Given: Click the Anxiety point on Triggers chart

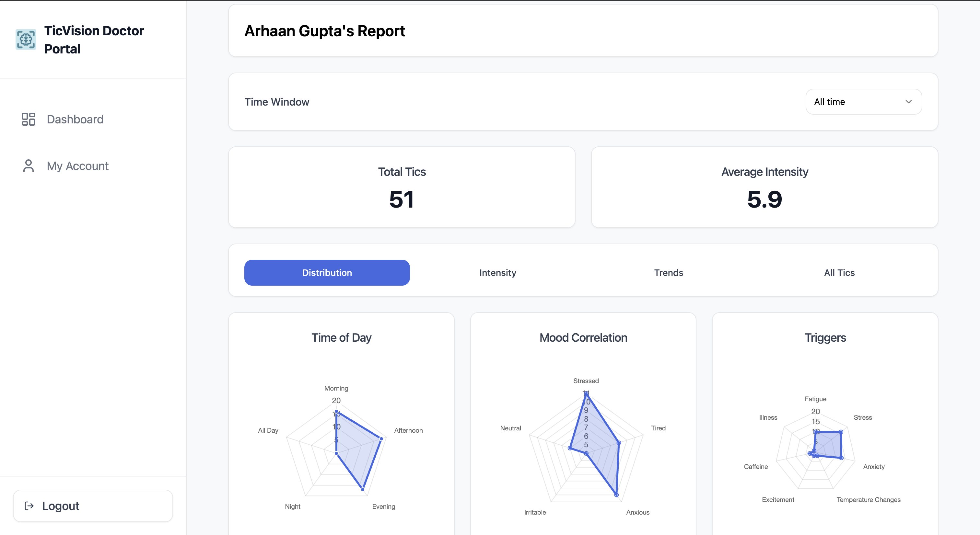Looking at the screenshot, I should (842, 458).
